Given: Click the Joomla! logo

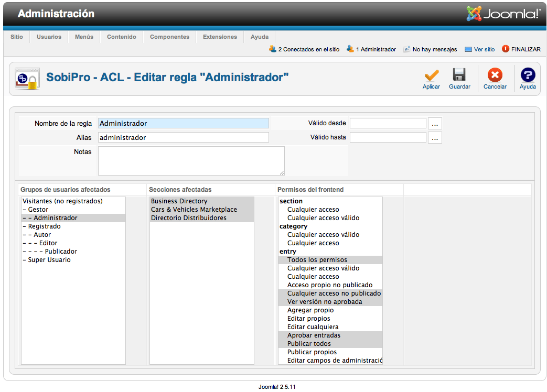Looking at the screenshot, I should [503, 14].
